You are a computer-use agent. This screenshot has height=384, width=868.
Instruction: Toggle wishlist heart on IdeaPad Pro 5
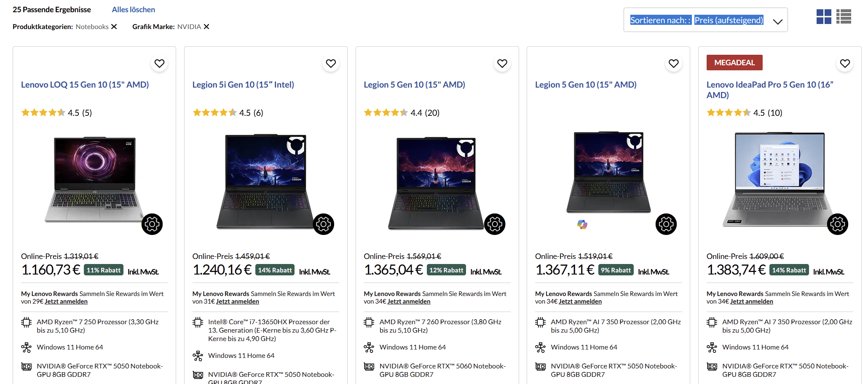click(845, 64)
